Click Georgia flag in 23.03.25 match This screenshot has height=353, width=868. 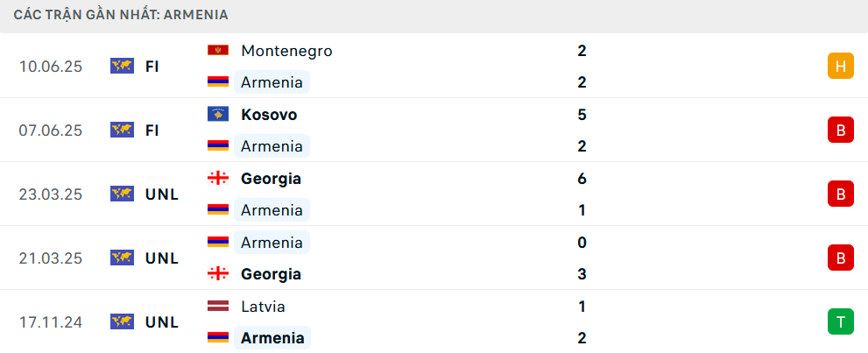coord(217,179)
